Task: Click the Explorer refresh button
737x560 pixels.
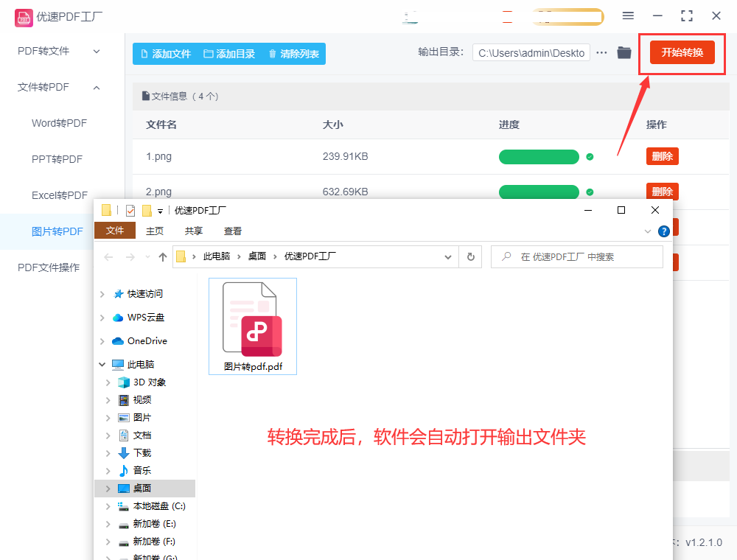Action: pos(470,257)
